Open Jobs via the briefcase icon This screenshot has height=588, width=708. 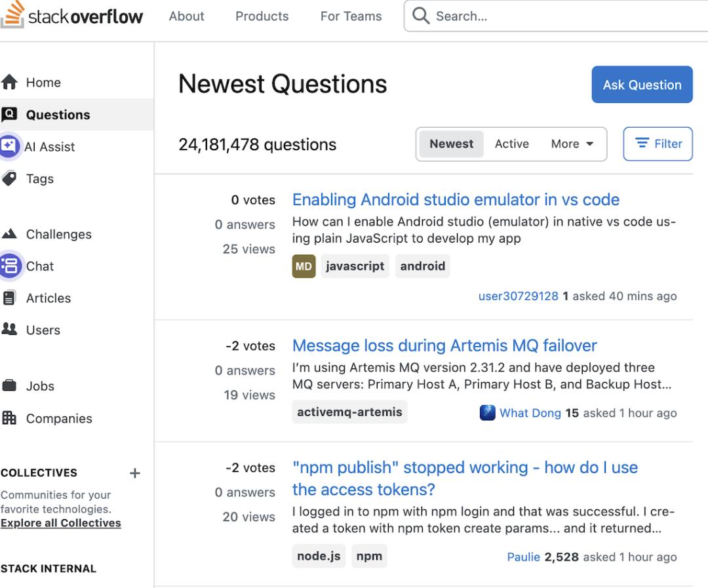coord(9,385)
